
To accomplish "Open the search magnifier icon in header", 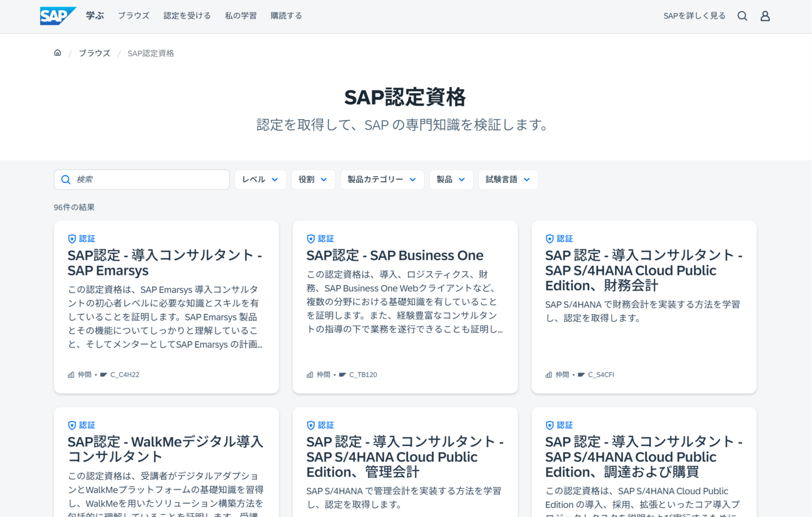I will (742, 16).
